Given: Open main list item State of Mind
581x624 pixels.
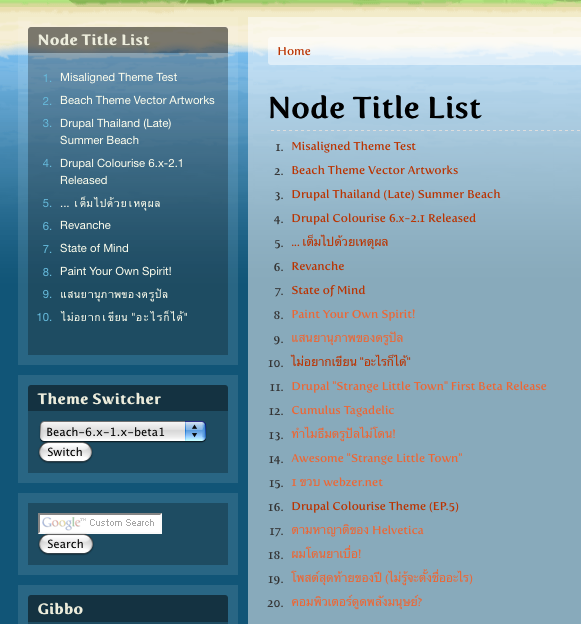Looking at the screenshot, I should [328, 290].
